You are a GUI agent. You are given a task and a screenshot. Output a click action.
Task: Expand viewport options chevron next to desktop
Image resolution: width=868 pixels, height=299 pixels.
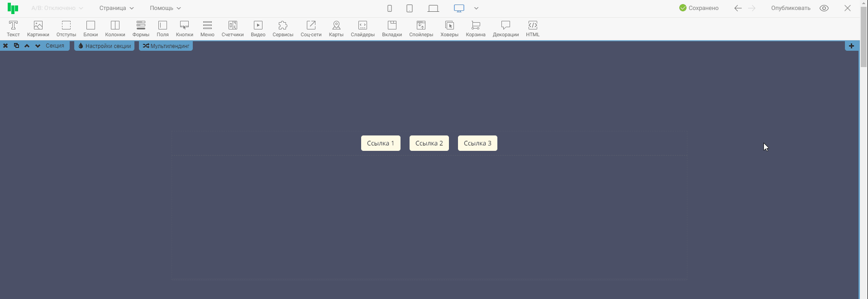click(x=476, y=8)
